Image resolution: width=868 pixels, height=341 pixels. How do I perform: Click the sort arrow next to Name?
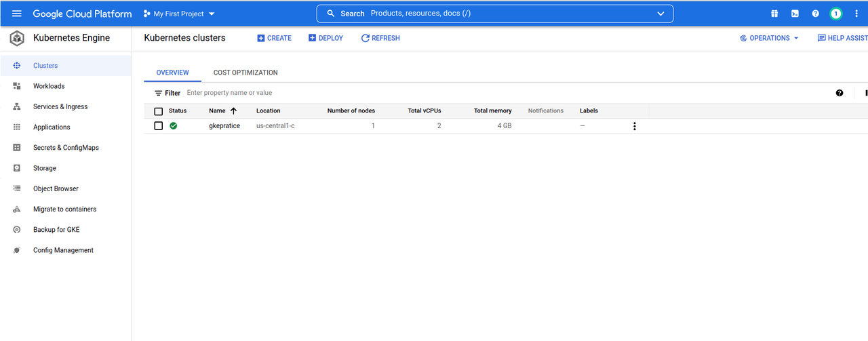point(233,111)
